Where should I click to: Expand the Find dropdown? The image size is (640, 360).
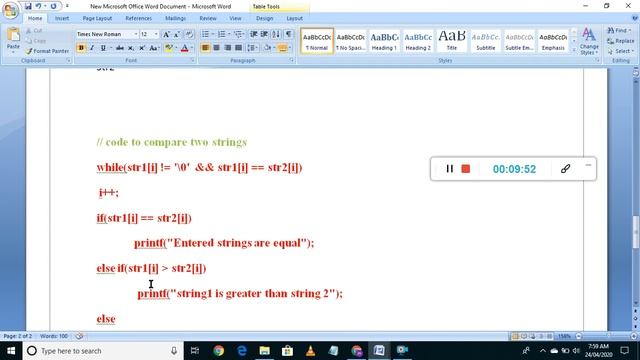pyautogui.click(x=630, y=31)
